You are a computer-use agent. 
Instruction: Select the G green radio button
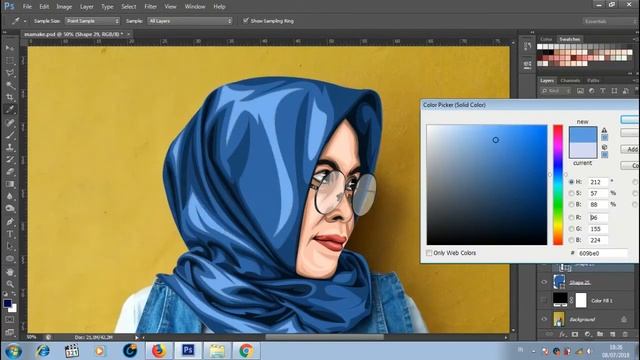571,229
